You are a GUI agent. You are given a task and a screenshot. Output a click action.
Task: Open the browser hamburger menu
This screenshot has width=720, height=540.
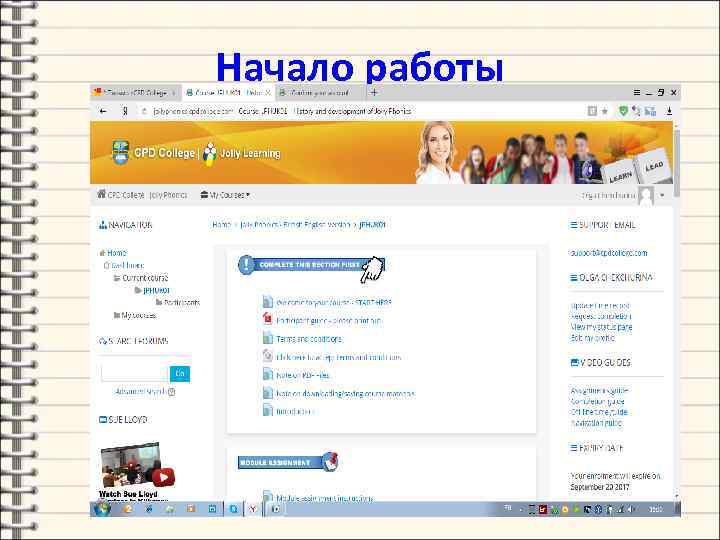tap(636, 93)
